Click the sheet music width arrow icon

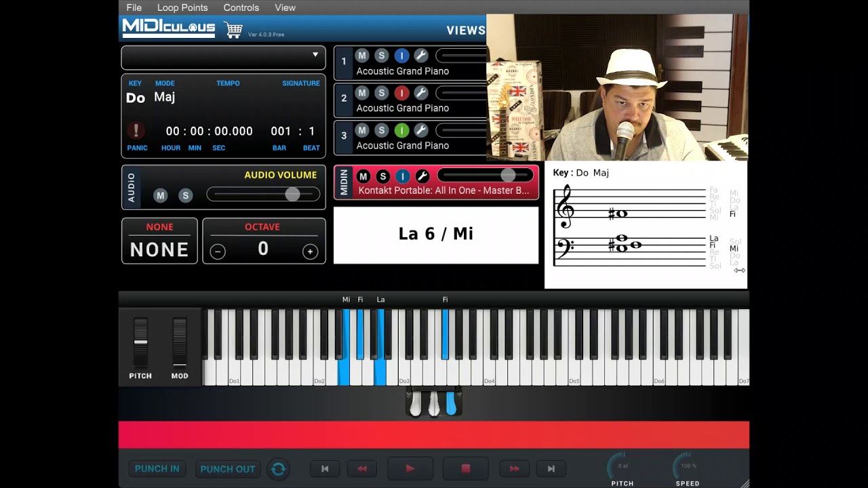[740, 270]
